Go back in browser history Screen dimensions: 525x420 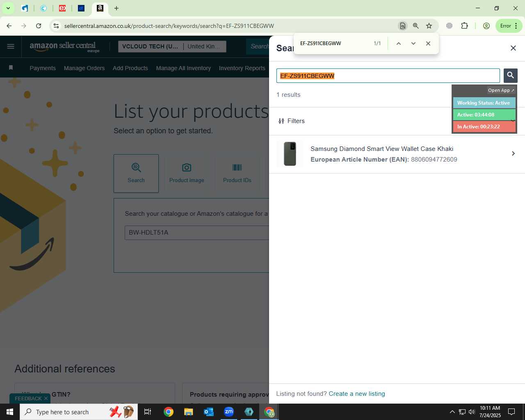tap(9, 26)
